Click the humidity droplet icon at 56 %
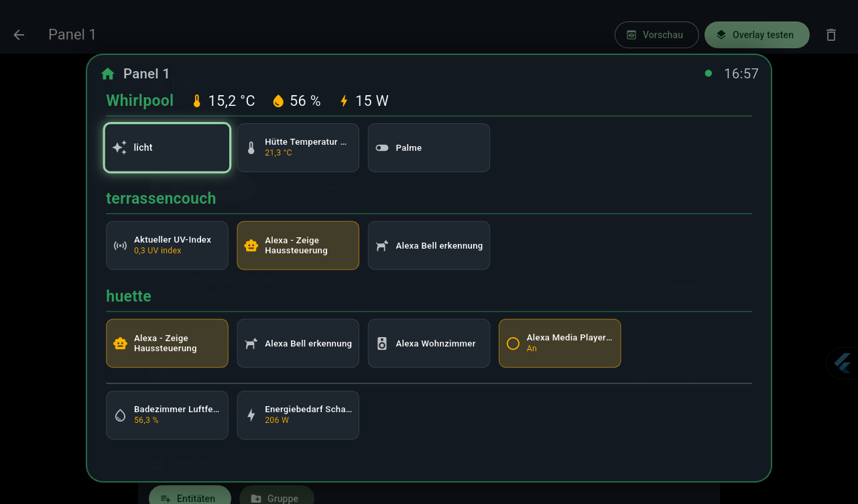This screenshot has height=504, width=858. coord(278,101)
